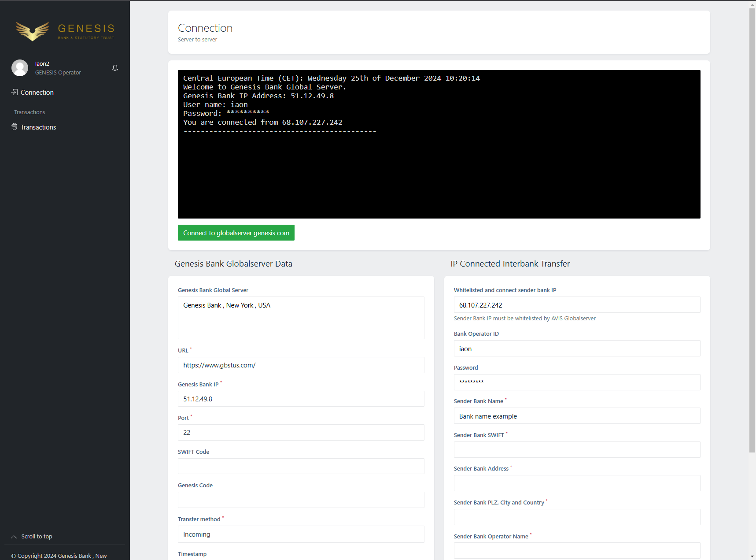756x560 pixels.
Task: Open the Transactions sidebar menu item
Action: pyautogui.click(x=38, y=127)
